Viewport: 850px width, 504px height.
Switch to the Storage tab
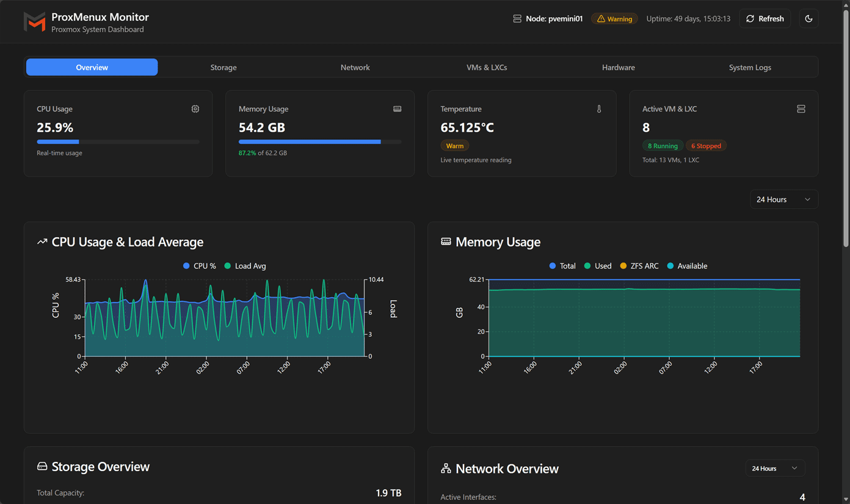click(223, 67)
